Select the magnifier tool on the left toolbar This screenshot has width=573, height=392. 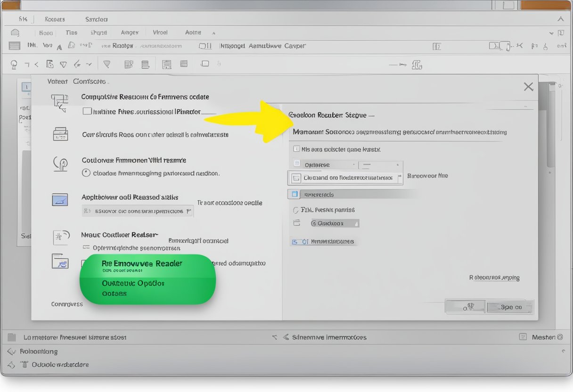point(13,64)
